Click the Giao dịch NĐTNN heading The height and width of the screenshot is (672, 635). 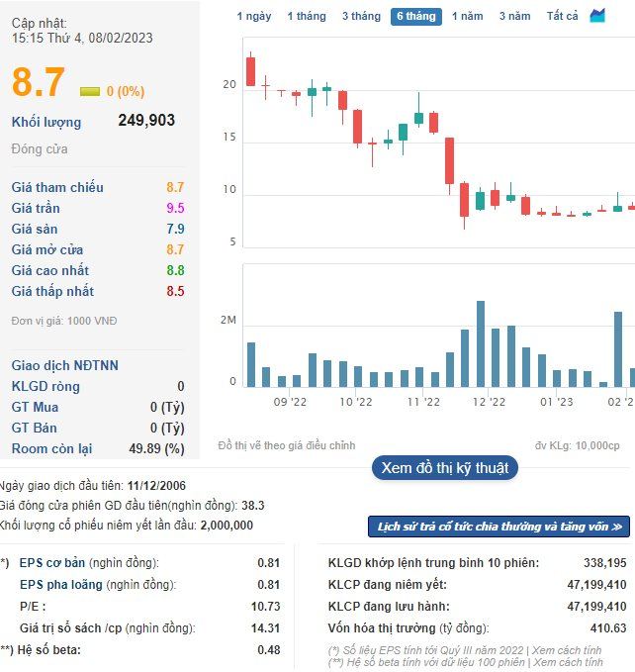point(64,365)
